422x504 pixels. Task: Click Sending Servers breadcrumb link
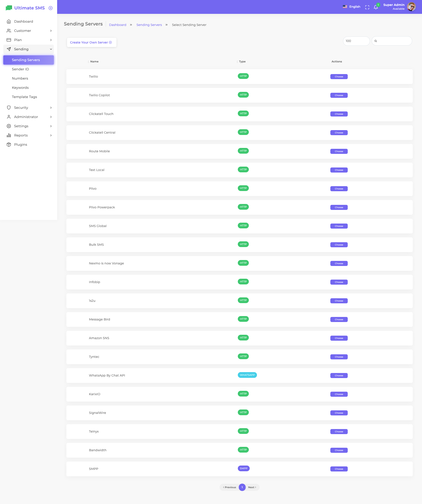(149, 25)
